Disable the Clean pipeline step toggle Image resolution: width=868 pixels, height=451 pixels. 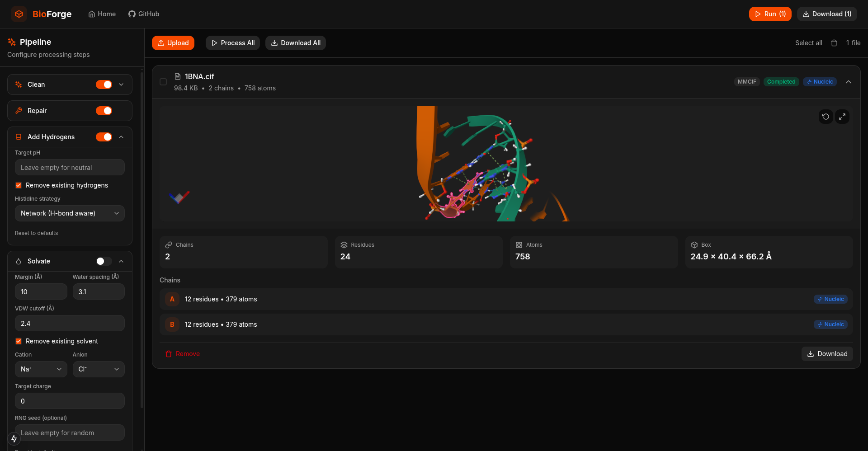[104, 85]
